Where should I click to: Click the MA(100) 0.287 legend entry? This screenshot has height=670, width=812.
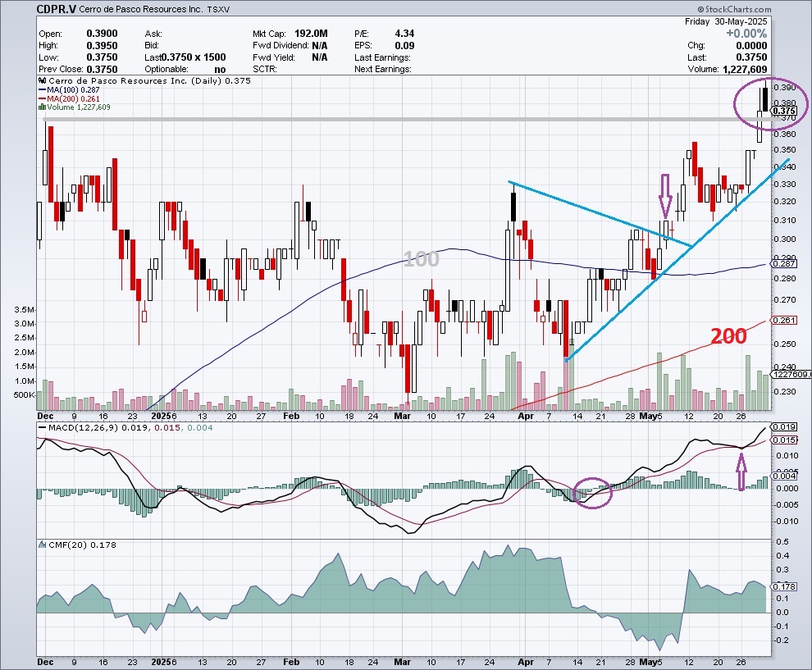(73, 89)
